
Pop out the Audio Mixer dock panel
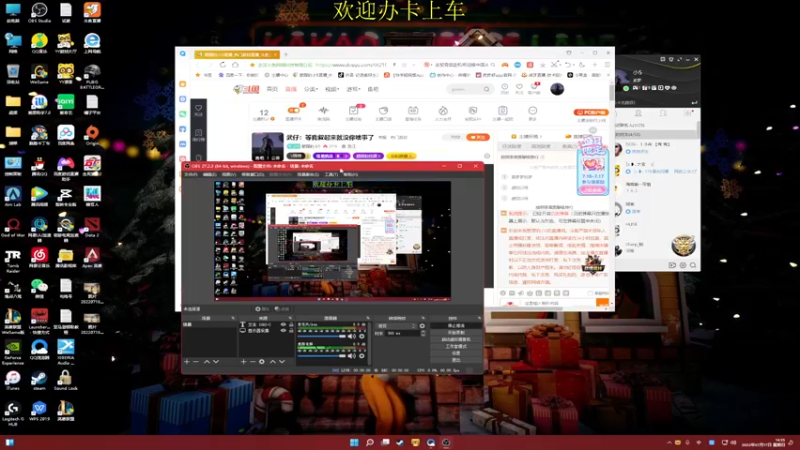(368, 318)
